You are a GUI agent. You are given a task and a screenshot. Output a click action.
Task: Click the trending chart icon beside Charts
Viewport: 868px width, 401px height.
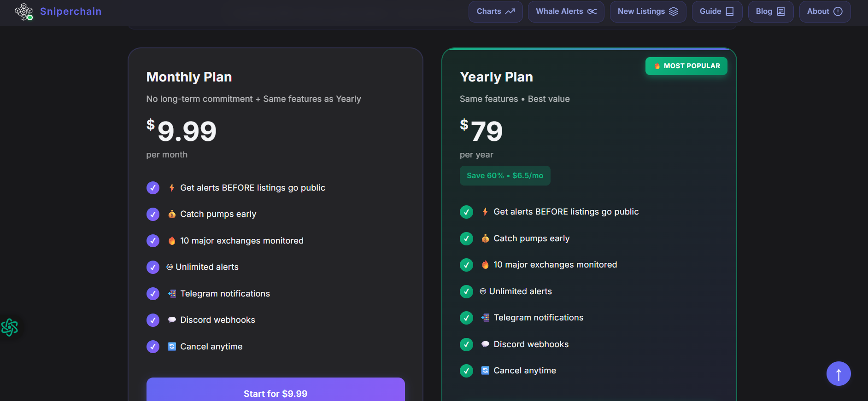click(511, 11)
